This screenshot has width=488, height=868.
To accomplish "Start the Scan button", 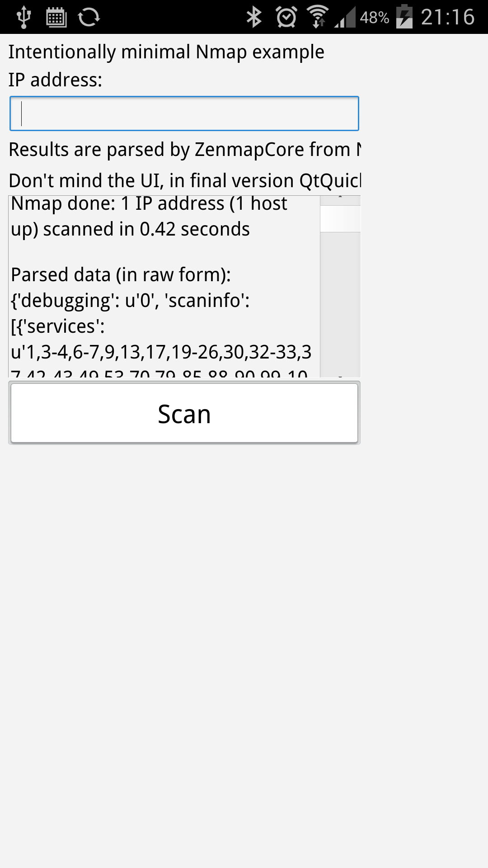I will click(184, 413).
